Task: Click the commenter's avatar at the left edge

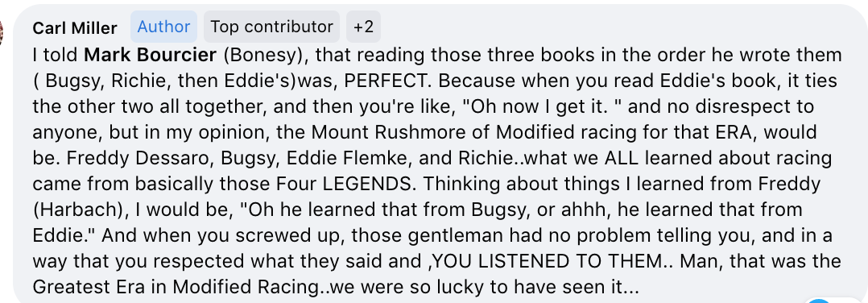Action: point(2,31)
